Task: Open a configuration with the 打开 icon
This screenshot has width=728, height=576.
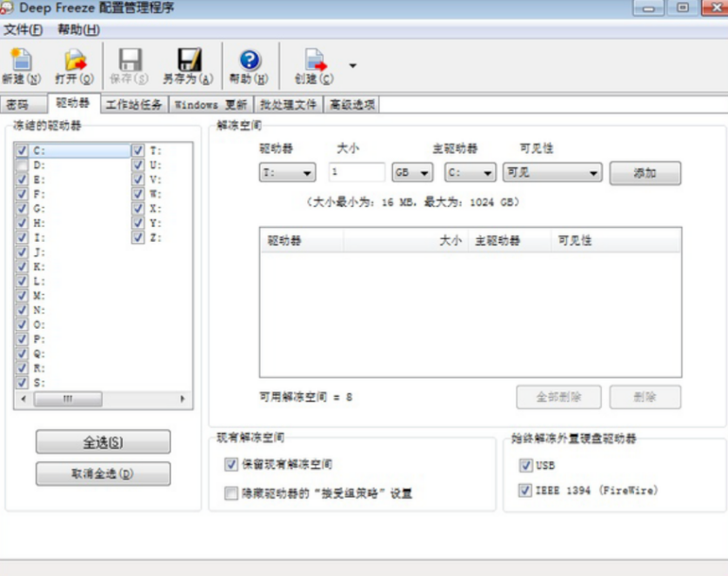Action: tap(75, 60)
